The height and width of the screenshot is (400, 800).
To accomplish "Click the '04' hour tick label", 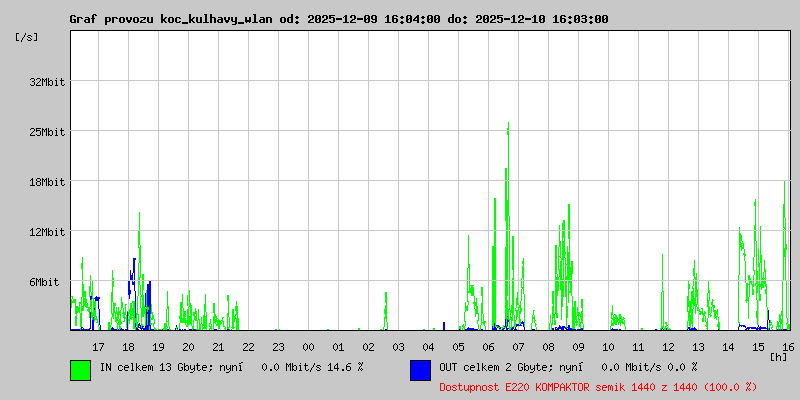I will click(x=429, y=347).
